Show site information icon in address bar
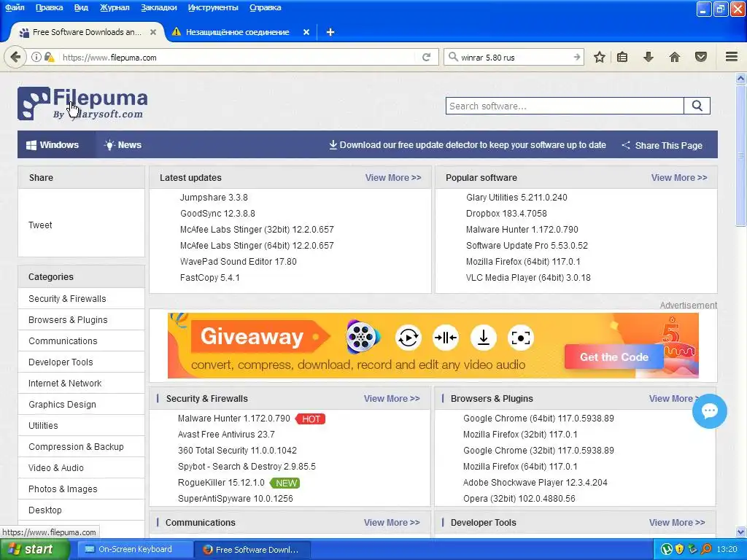The height and width of the screenshot is (560, 747). click(36, 57)
